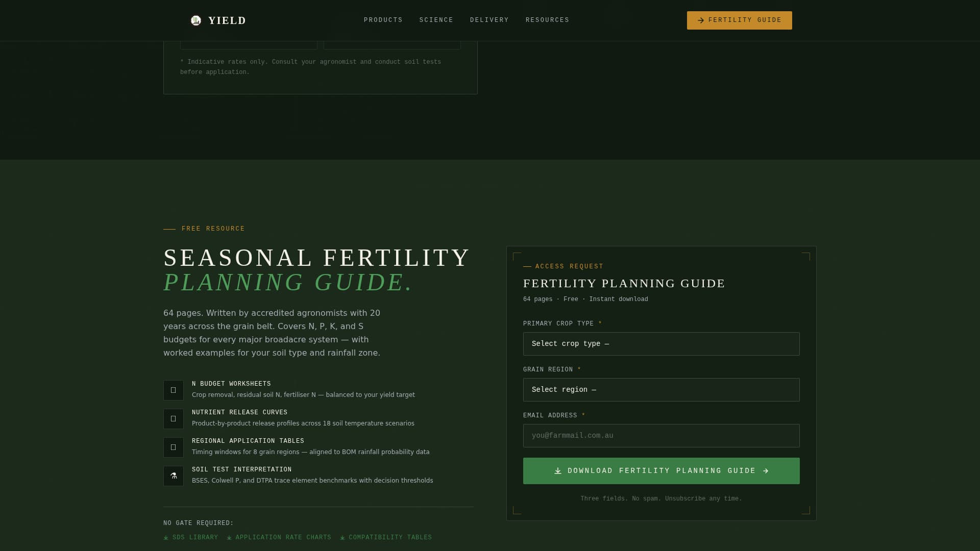Open the Delivery nav item
The width and height of the screenshot is (980, 551).
click(489, 20)
